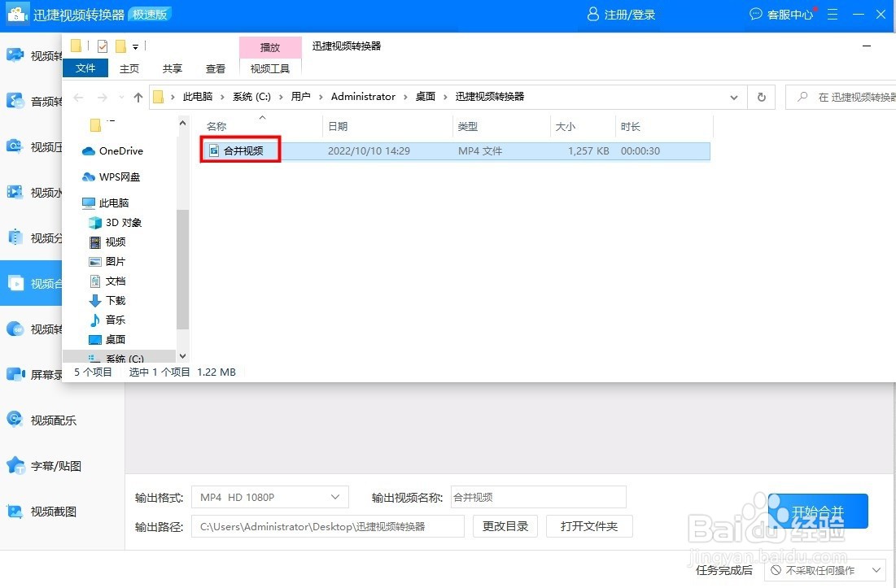Expand the 此电脑 breadcrumb chevron

[222, 97]
